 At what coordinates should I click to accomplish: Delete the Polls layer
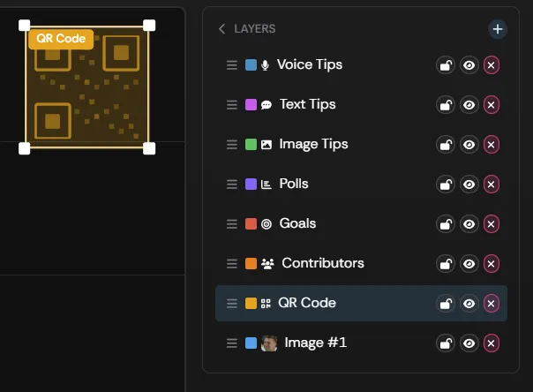click(x=492, y=185)
